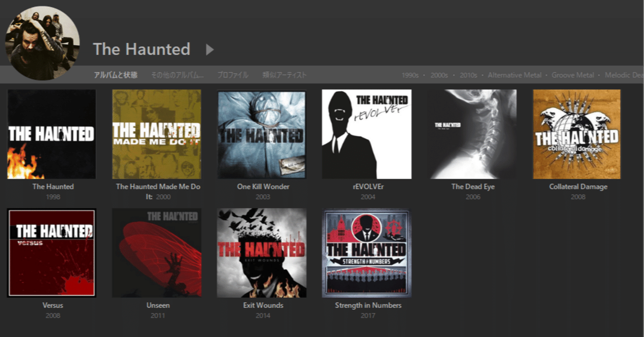The height and width of the screenshot is (337, 644).
Task: Click the title 'The Haunted Made Me Do It'
Action: 158,191
